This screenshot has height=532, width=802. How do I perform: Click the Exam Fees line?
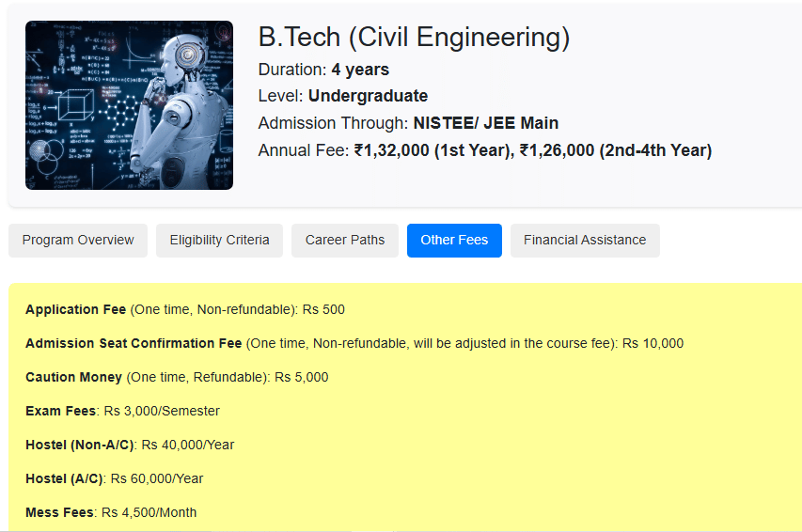(x=122, y=411)
